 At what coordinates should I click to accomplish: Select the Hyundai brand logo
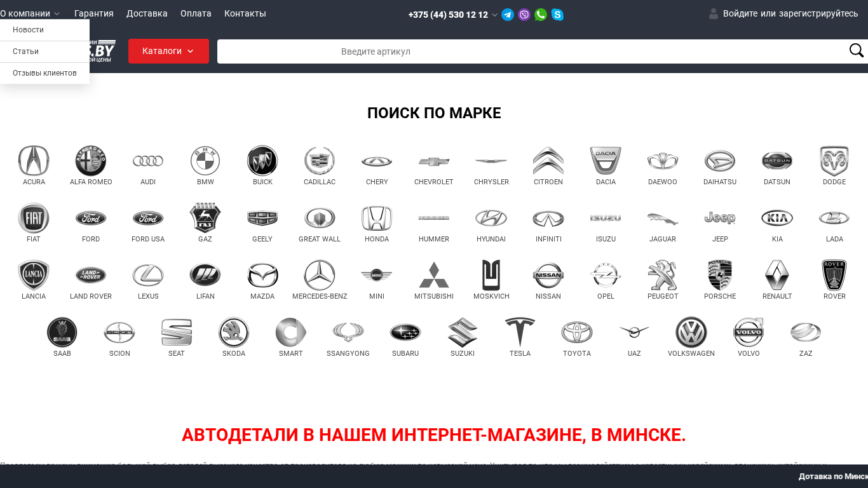(x=491, y=218)
